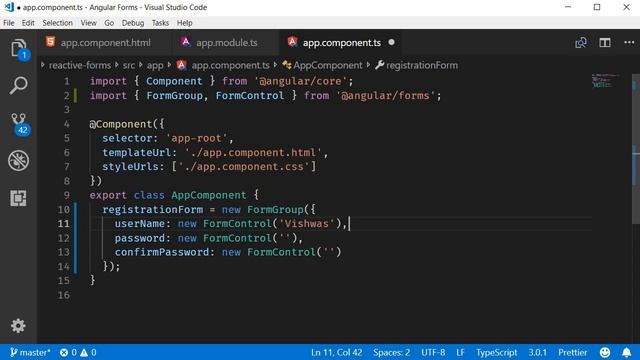Image resolution: width=640 pixels, height=360 pixels.
Task: Click the Angular icon on app.module.ts tab
Action: (x=185, y=42)
